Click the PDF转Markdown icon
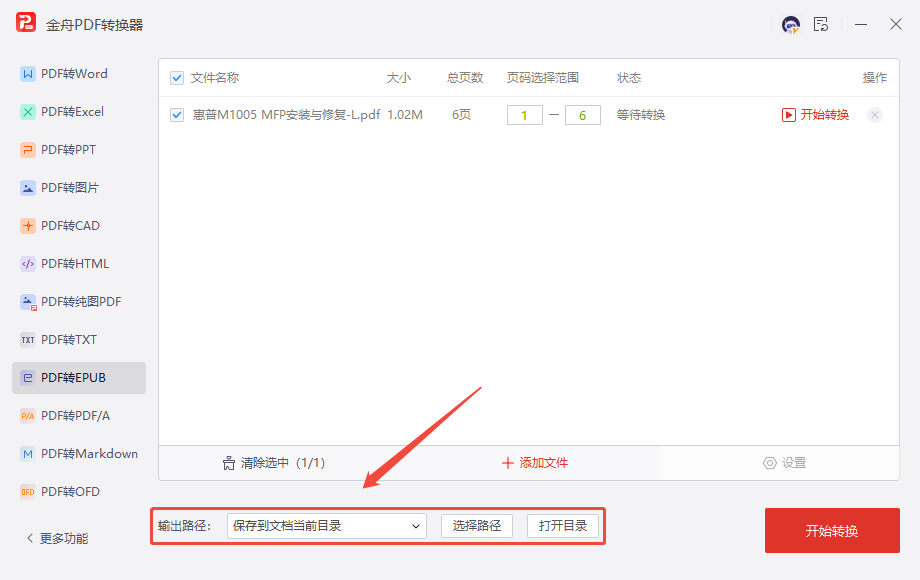 coord(28,454)
